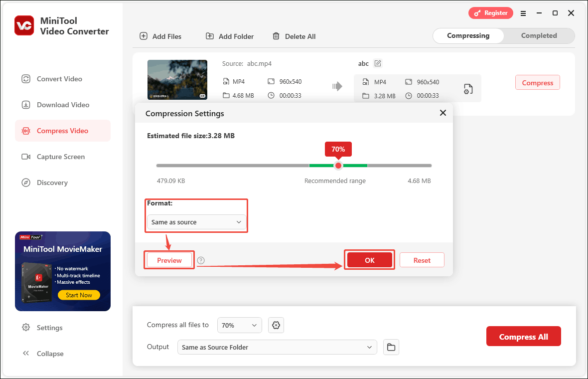Viewport: 588px width, 379px height.
Task: Click the Download Video sidebar icon
Action: [26, 105]
